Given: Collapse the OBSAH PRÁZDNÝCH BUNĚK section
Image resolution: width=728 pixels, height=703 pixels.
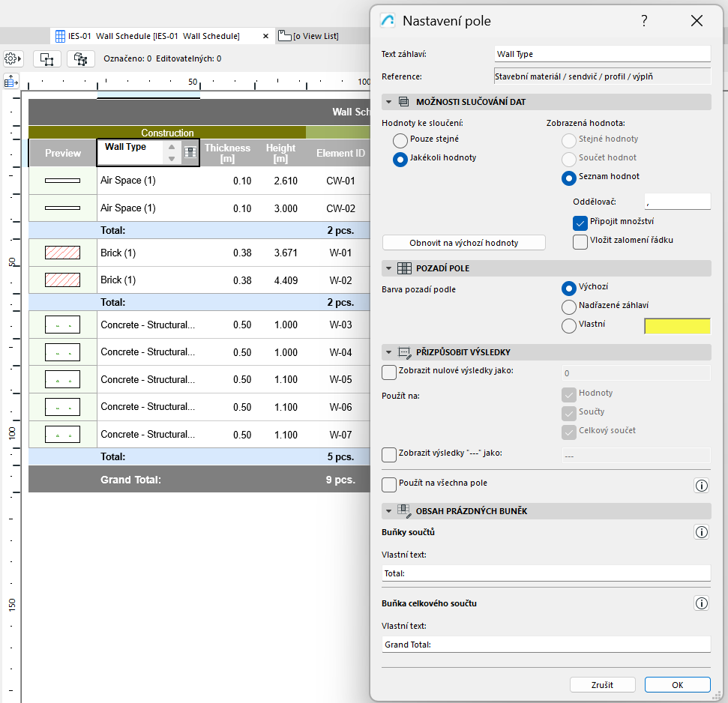Looking at the screenshot, I should tap(389, 510).
